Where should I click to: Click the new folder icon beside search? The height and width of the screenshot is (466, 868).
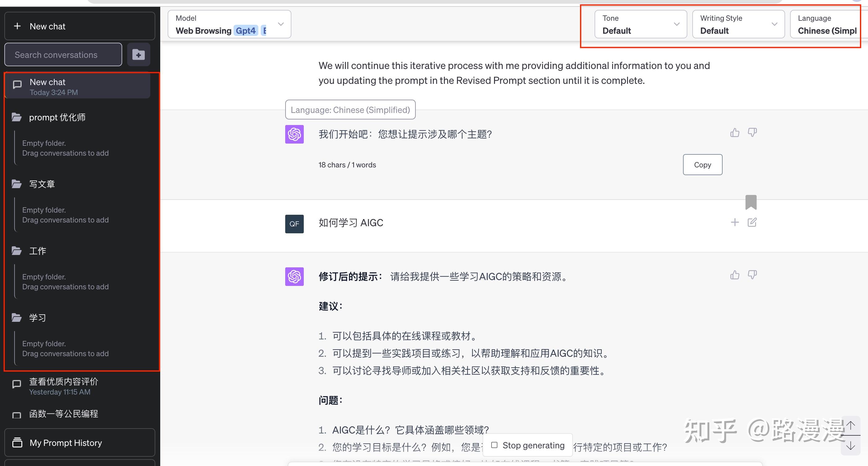point(139,54)
